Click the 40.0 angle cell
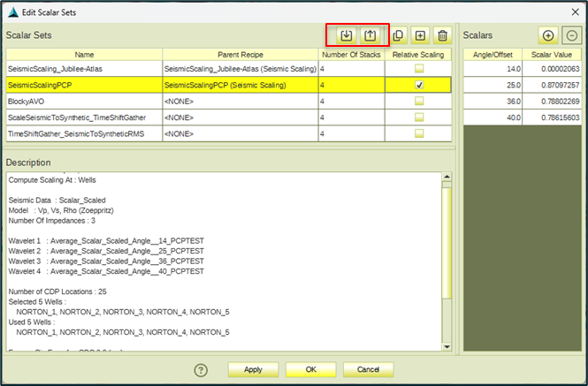Viewport: 588px width, 386px height. click(x=493, y=117)
